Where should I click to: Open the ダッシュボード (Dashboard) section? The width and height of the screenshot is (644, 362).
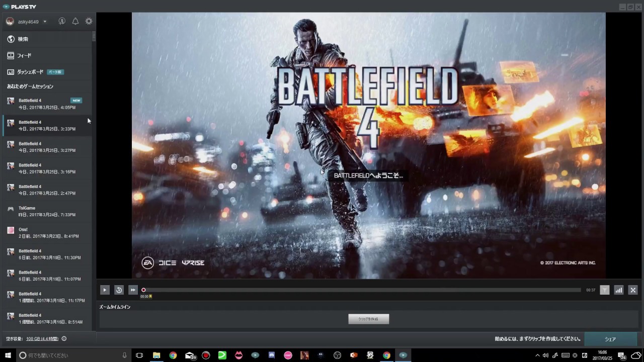pyautogui.click(x=46, y=72)
